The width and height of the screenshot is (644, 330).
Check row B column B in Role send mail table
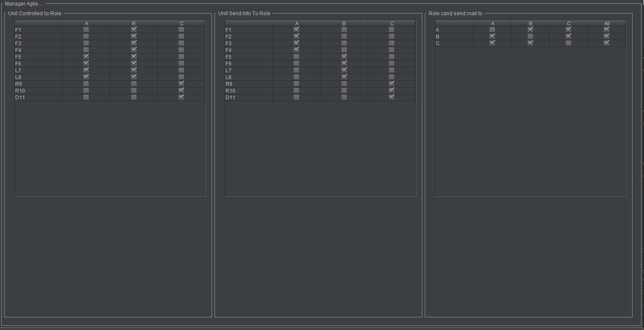pyautogui.click(x=531, y=37)
